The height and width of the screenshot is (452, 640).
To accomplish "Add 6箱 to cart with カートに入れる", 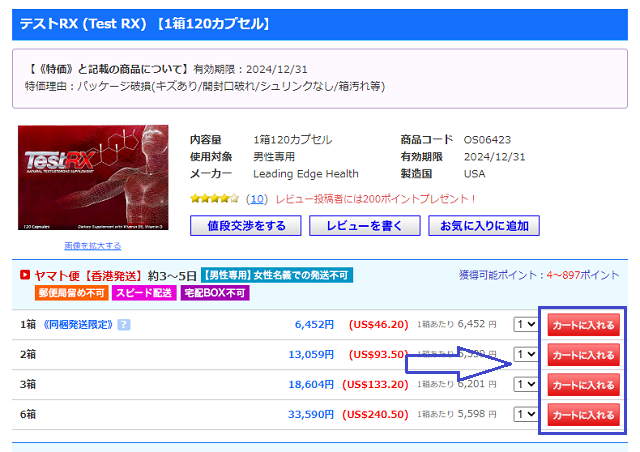I will [583, 415].
